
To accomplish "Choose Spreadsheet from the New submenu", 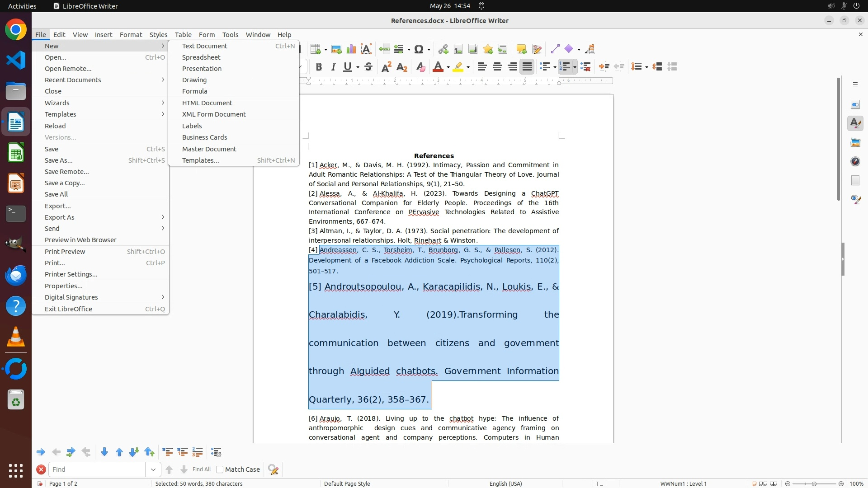I will click(x=201, y=57).
